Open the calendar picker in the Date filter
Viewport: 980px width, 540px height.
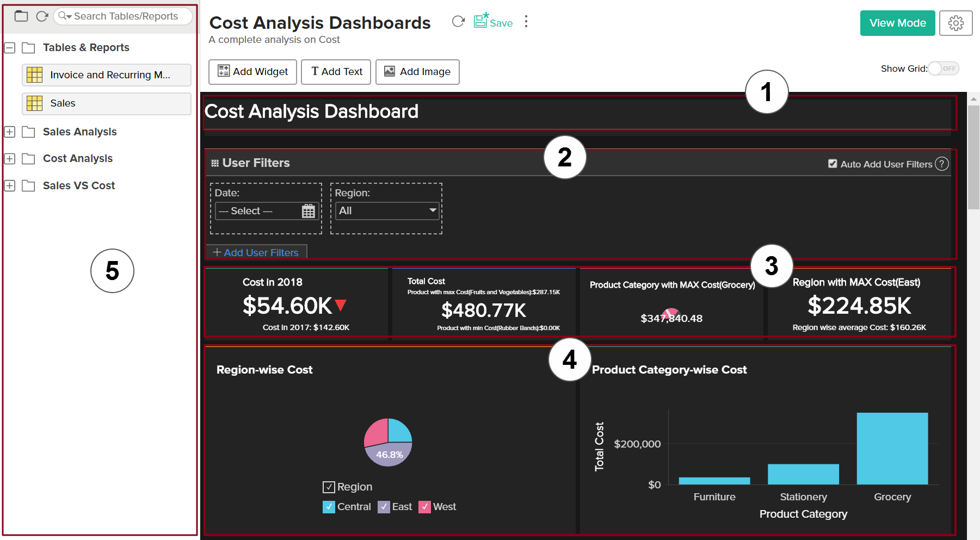(308, 211)
